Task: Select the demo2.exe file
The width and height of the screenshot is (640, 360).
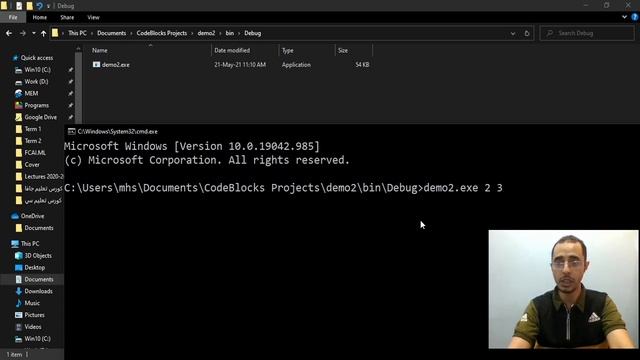Action: [x=116, y=65]
